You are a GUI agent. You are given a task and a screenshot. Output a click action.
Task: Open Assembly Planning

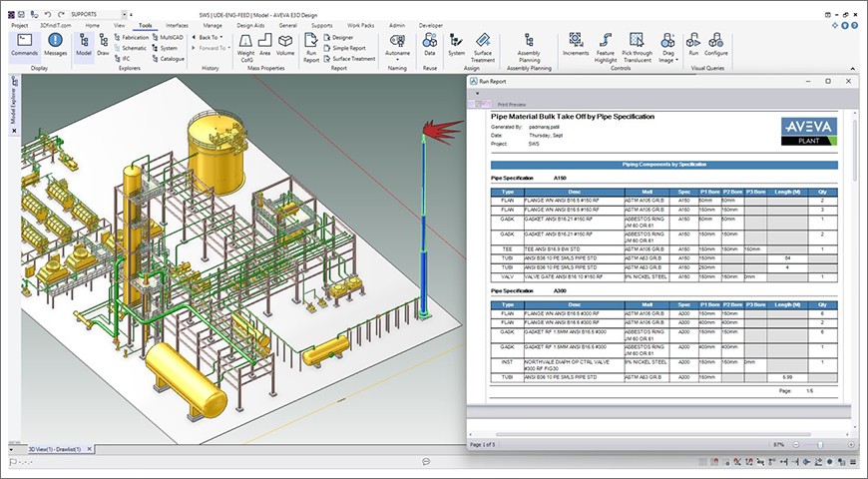(x=529, y=45)
